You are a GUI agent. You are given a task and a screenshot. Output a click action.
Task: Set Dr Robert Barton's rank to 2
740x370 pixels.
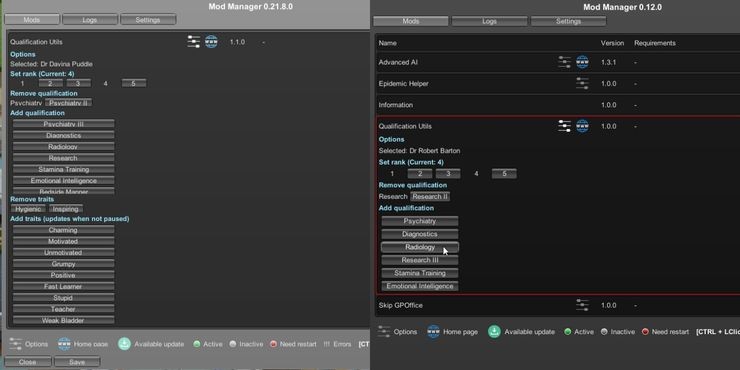(x=420, y=174)
